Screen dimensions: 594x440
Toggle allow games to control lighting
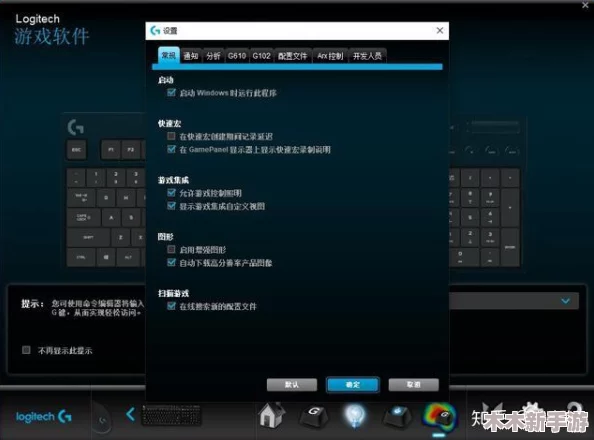[171, 193]
